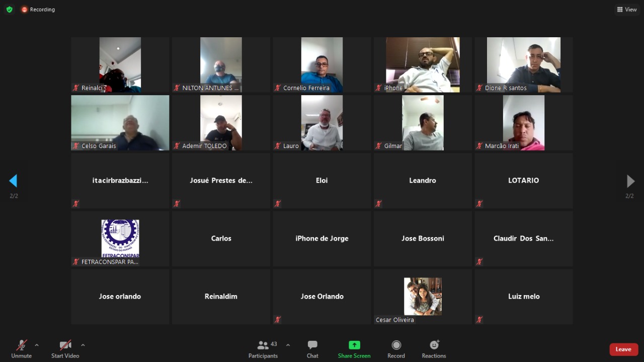Leave the meeting
Image resolution: width=644 pixels, height=362 pixels.
point(623,349)
